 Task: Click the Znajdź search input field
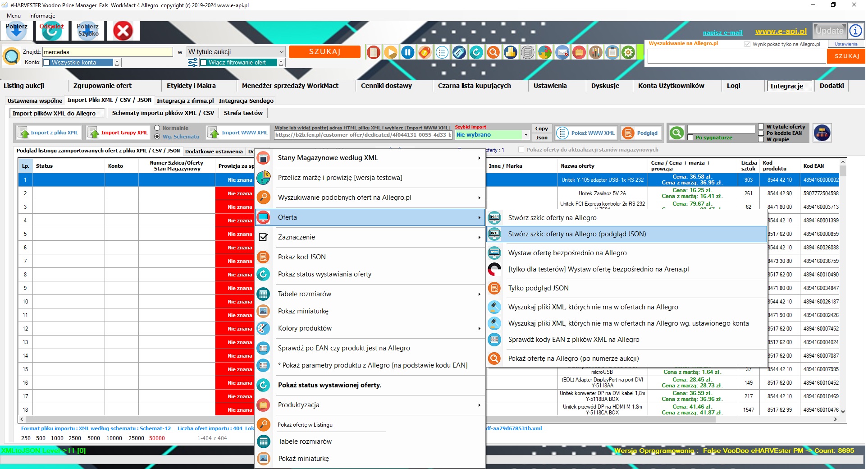click(x=107, y=52)
